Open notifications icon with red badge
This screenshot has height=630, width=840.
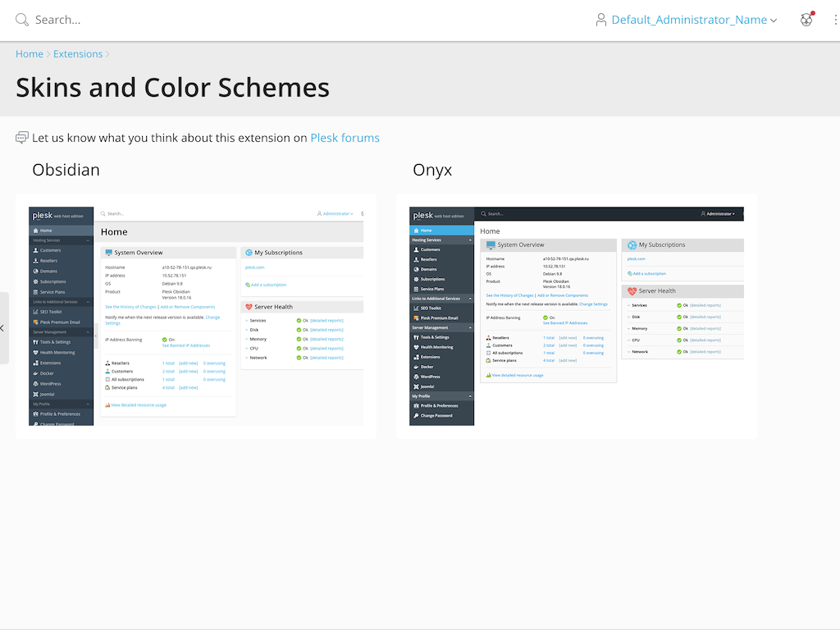tap(807, 20)
